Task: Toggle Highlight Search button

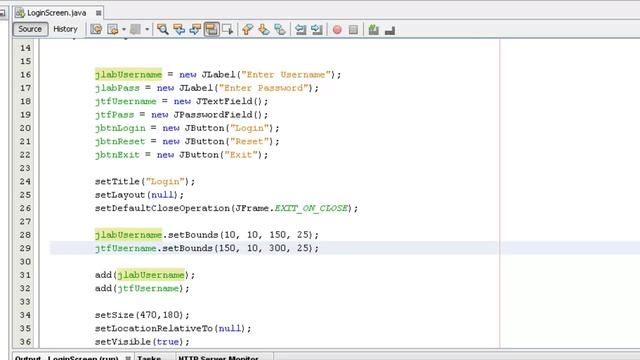Action: click(x=211, y=29)
